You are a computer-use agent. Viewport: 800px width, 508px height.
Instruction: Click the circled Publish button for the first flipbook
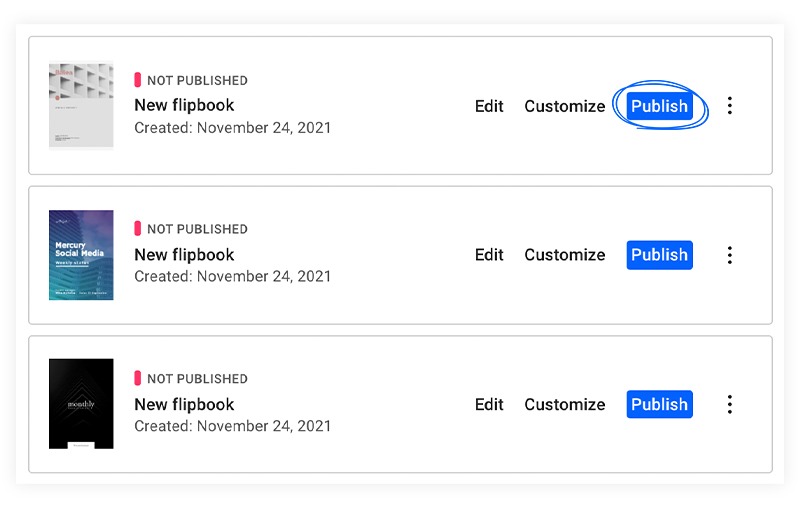(x=659, y=106)
